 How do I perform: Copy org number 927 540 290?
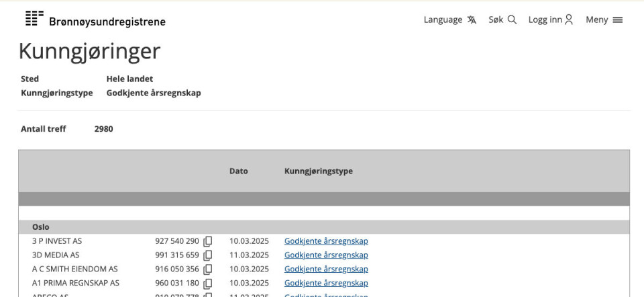pos(208,241)
